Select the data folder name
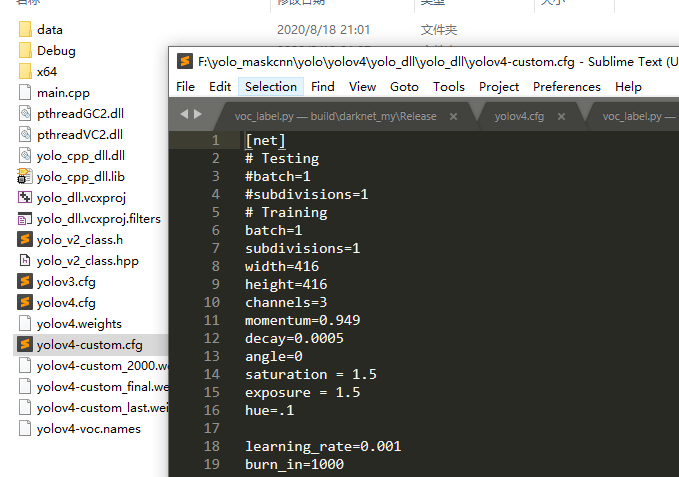This screenshot has height=477, width=679. tap(50, 29)
